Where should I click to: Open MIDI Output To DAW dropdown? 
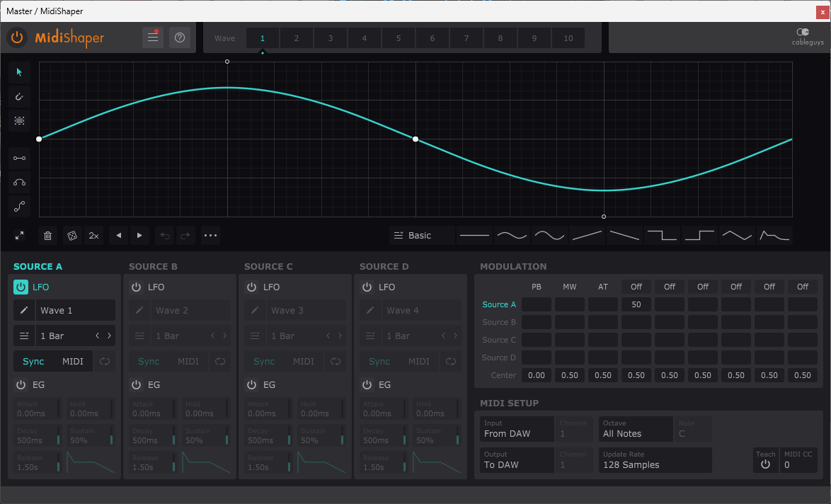click(517, 460)
